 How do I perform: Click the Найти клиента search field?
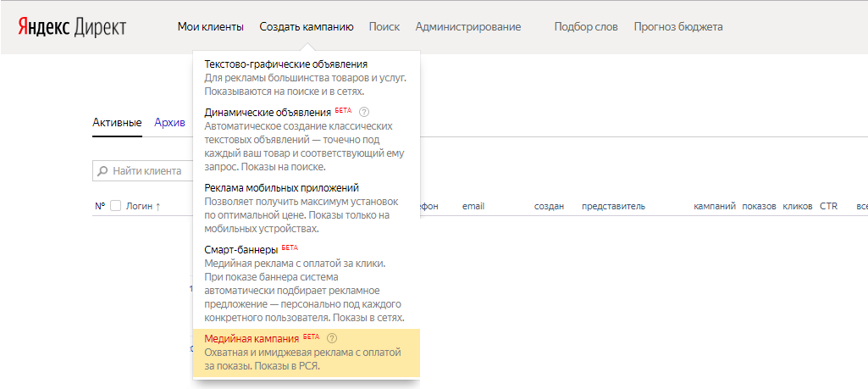143,171
